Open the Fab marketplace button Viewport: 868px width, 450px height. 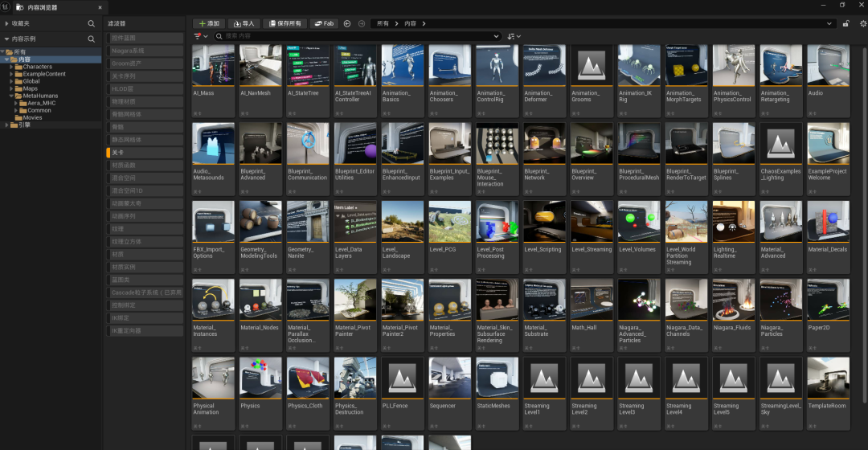click(x=325, y=24)
